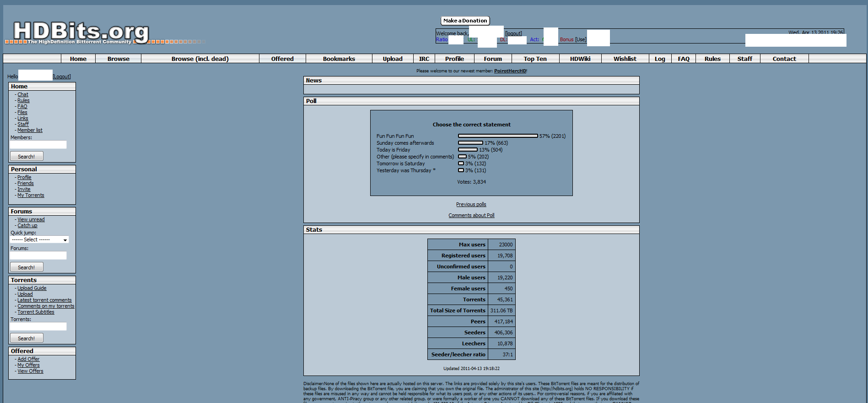The width and height of the screenshot is (868, 403).
Task: Click the sidebar Logout link
Action: (x=62, y=76)
